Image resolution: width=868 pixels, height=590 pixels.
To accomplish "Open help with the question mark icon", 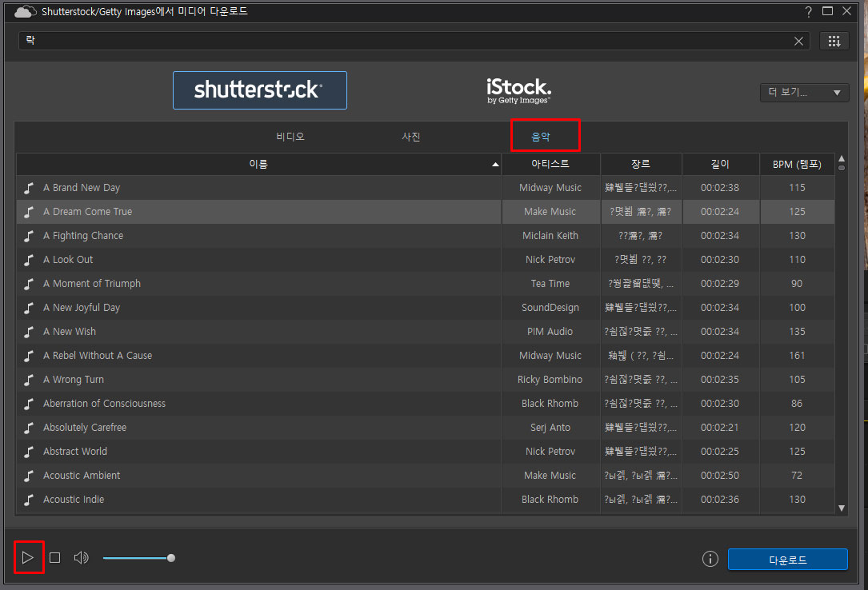I will tap(809, 11).
